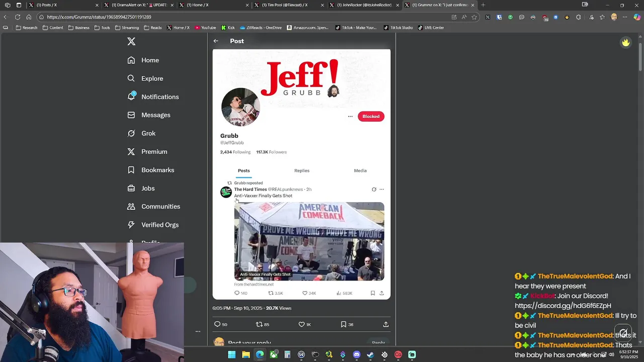
Task: Click the 34K like heart in embedded post
Action: (305, 293)
